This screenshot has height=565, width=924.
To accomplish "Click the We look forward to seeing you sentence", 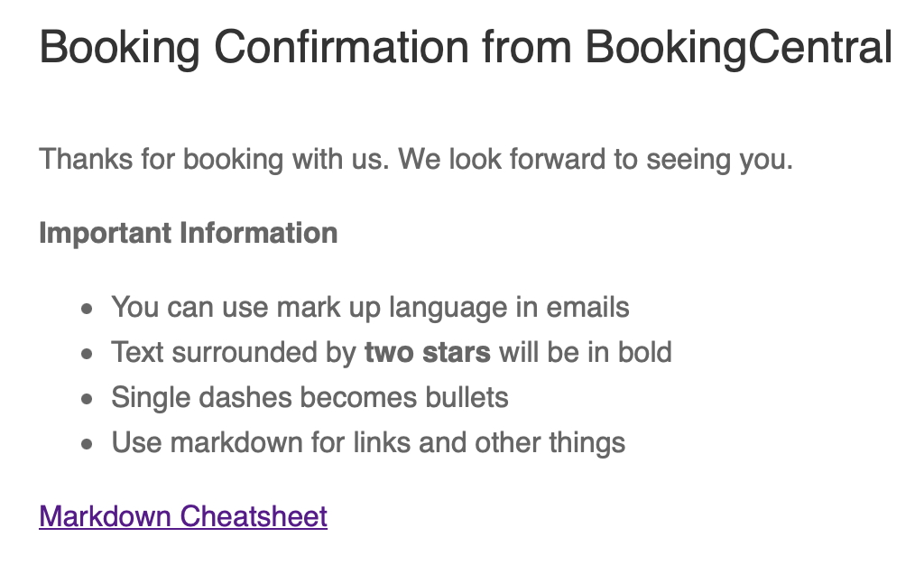I will (x=596, y=159).
